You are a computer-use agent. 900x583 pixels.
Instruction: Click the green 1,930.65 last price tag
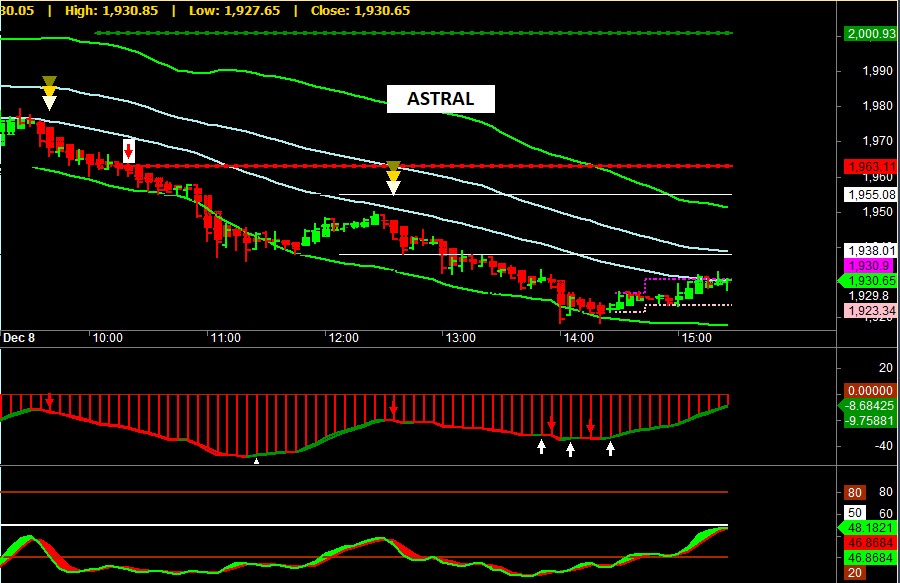tap(866, 281)
